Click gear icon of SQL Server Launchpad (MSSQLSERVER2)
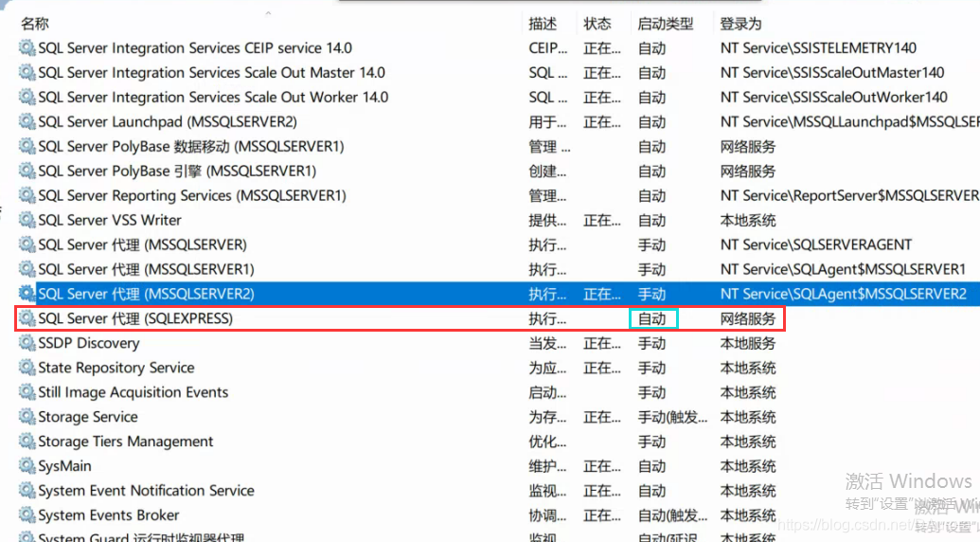This screenshot has width=980, height=542. click(x=27, y=121)
